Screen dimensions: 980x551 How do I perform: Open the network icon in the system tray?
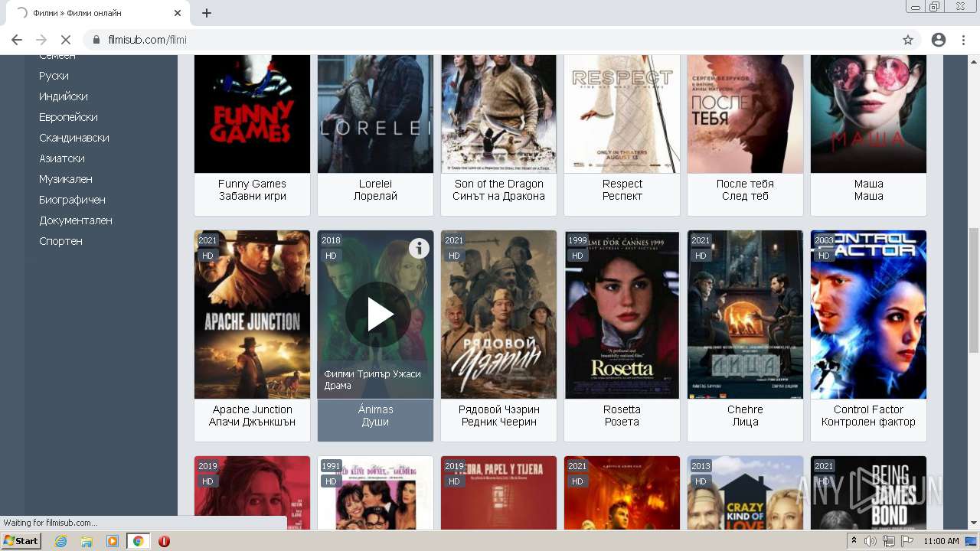coord(888,541)
